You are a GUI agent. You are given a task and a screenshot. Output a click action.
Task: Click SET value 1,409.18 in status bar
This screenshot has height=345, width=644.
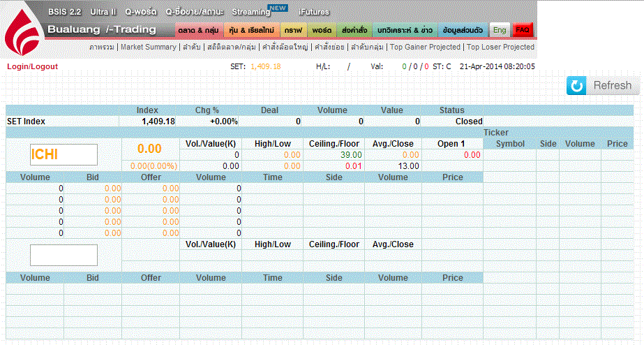click(x=266, y=66)
